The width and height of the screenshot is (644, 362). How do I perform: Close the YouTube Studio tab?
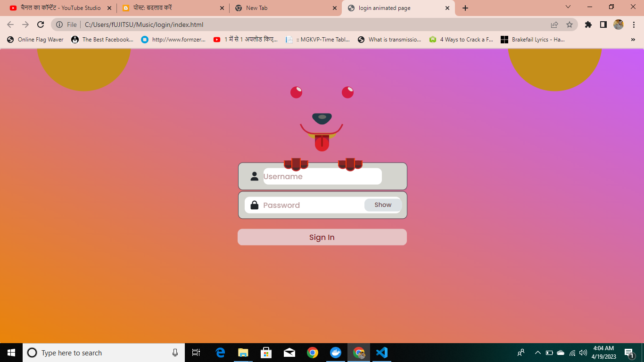pos(109,8)
